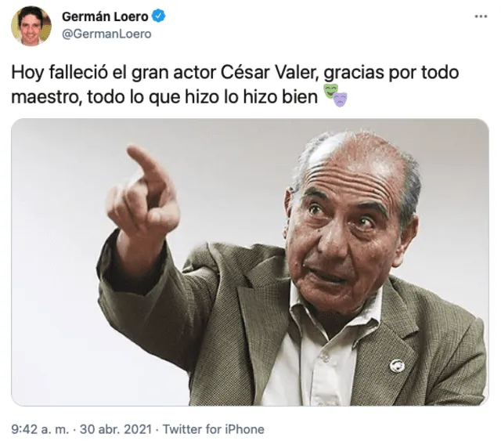Click the name César Valer in the tweet
Image resolution: width=501 pixels, height=448 pixels.
pos(270,73)
